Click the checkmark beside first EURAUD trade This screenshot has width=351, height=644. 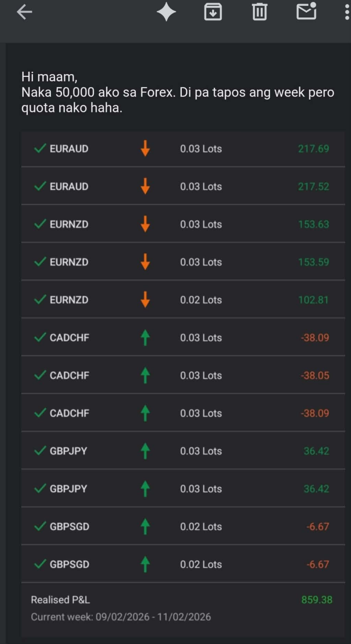(x=40, y=149)
